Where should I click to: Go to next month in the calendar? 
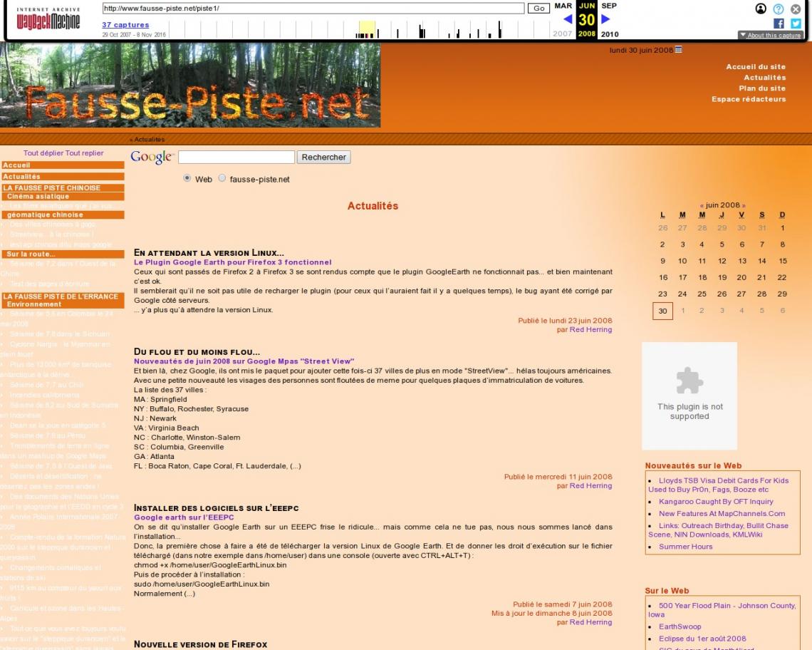click(744, 205)
